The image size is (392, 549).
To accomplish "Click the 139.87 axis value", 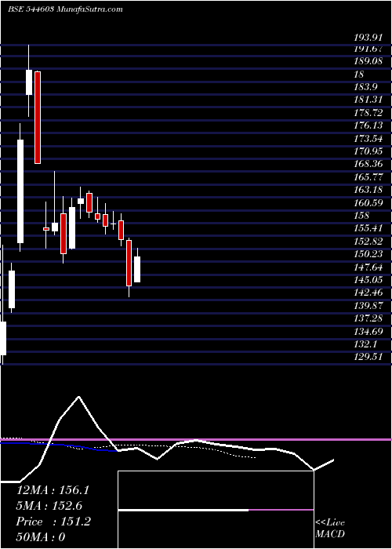I will [x=368, y=306].
